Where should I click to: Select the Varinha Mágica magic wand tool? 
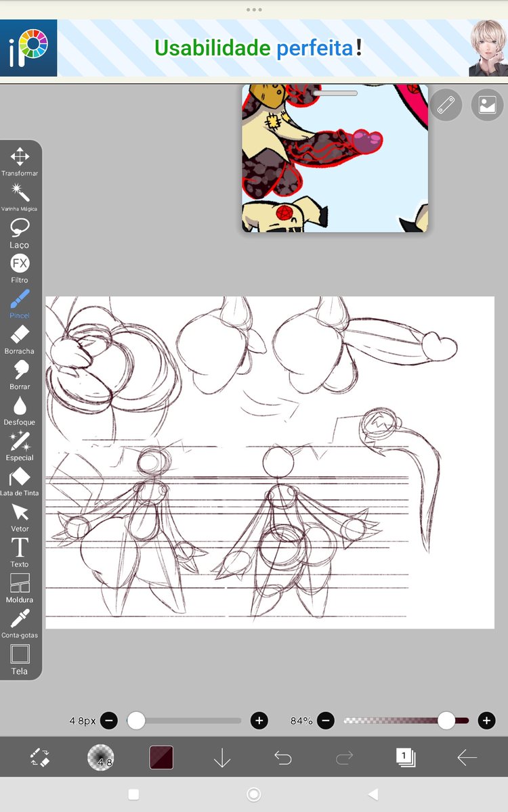[x=20, y=197]
